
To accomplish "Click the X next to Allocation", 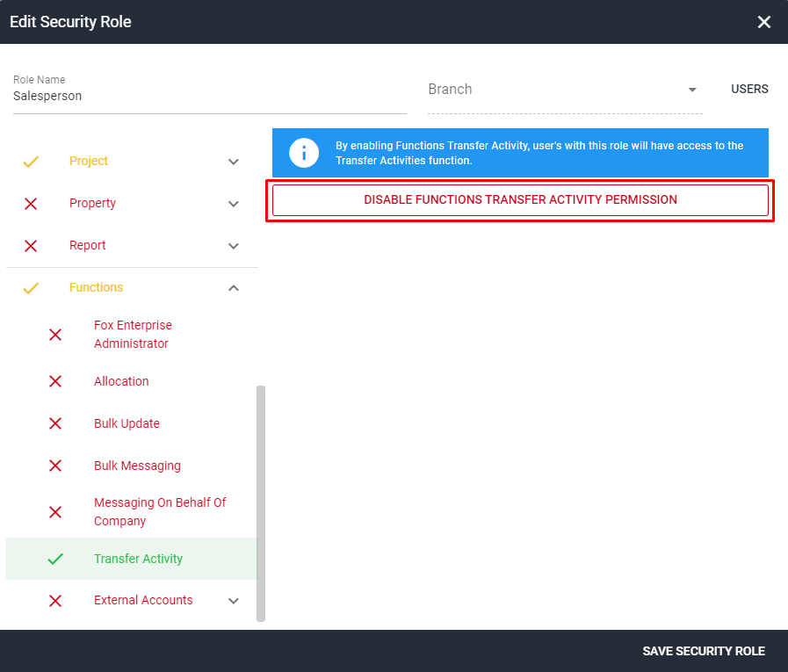I will (54, 381).
